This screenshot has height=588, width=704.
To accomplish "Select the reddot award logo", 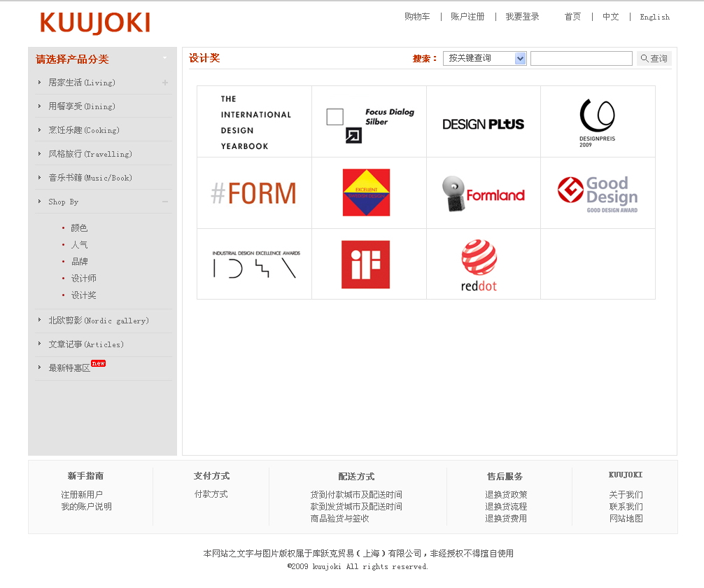I will point(479,265).
